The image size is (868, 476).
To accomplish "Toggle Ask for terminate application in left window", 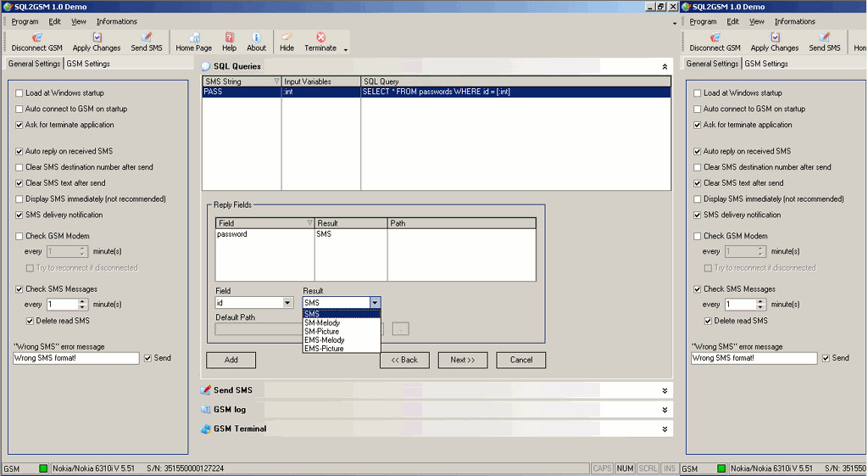I will (x=19, y=126).
